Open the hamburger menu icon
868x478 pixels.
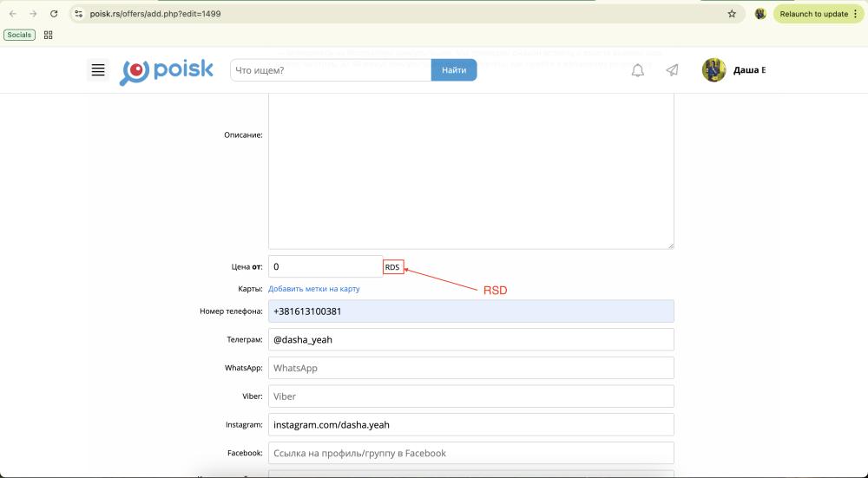tap(98, 70)
